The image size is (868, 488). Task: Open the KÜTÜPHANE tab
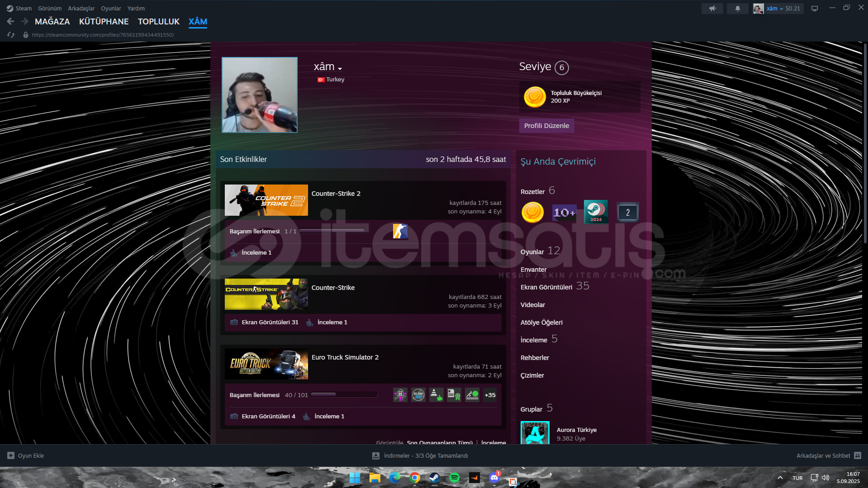tap(104, 21)
